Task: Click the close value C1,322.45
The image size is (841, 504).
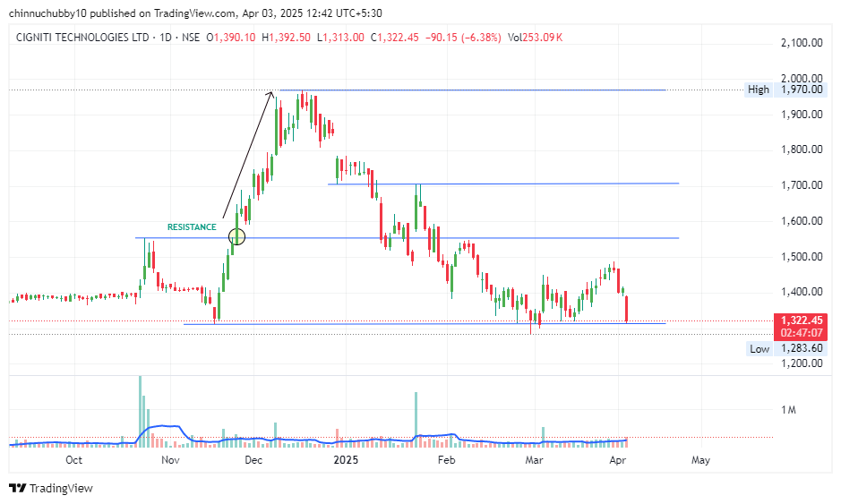Action: point(395,38)
